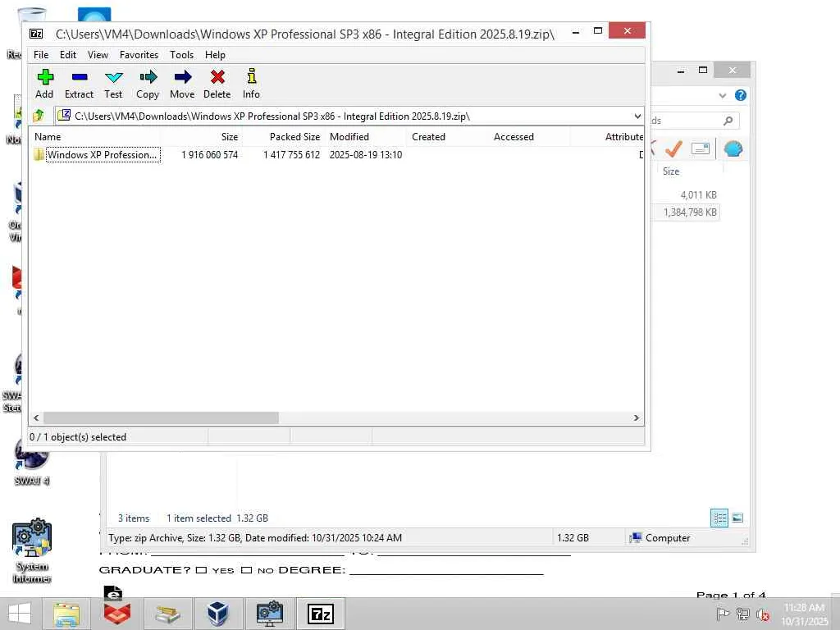The width and height of the screenshot is (840, 630).
Task: Switch Explorer to large icons view
Action: [x=737, y=518]
